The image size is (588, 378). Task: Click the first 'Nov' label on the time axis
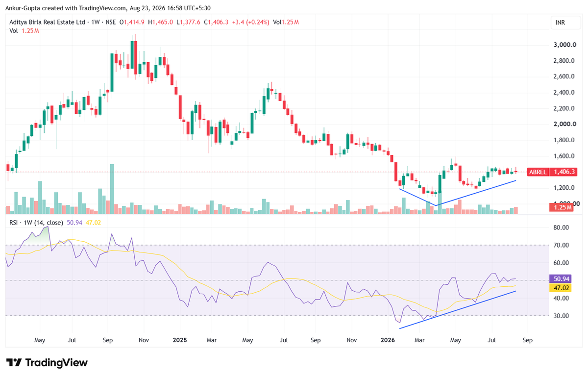144,340
